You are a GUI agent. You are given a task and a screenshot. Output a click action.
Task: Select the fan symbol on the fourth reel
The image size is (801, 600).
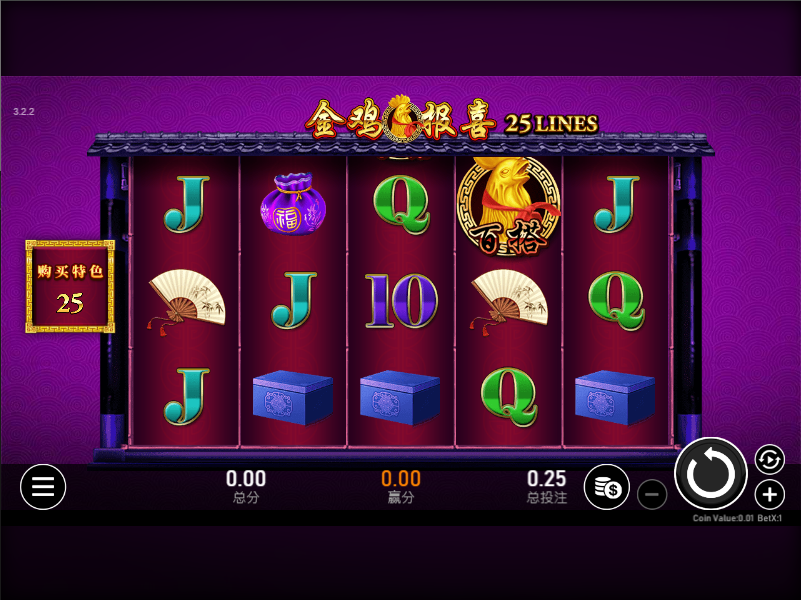[x=509, y=301]
